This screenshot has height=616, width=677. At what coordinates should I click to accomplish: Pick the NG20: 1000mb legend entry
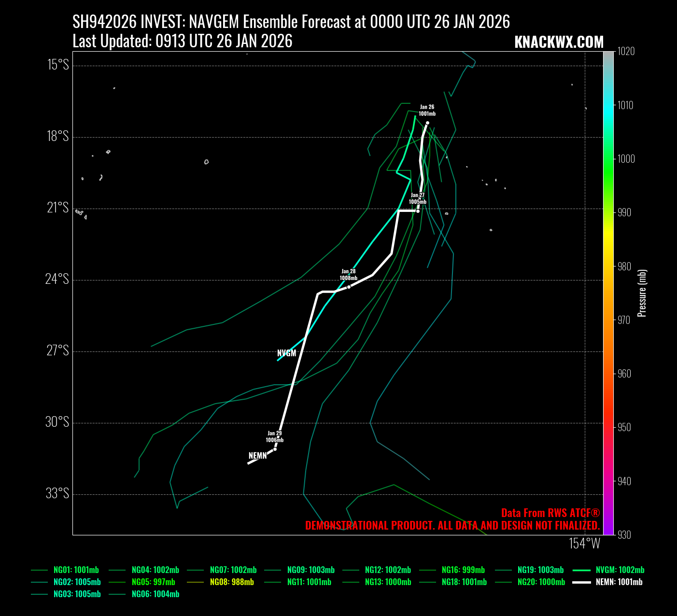click(x=541, y=582)
